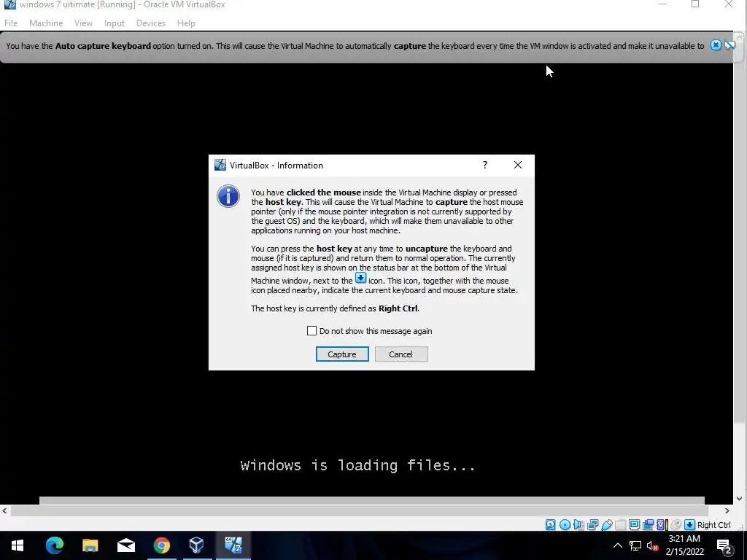Dismiss the Auto capture keyboard notification
747x560 pixels.
(x=716, y=45)
